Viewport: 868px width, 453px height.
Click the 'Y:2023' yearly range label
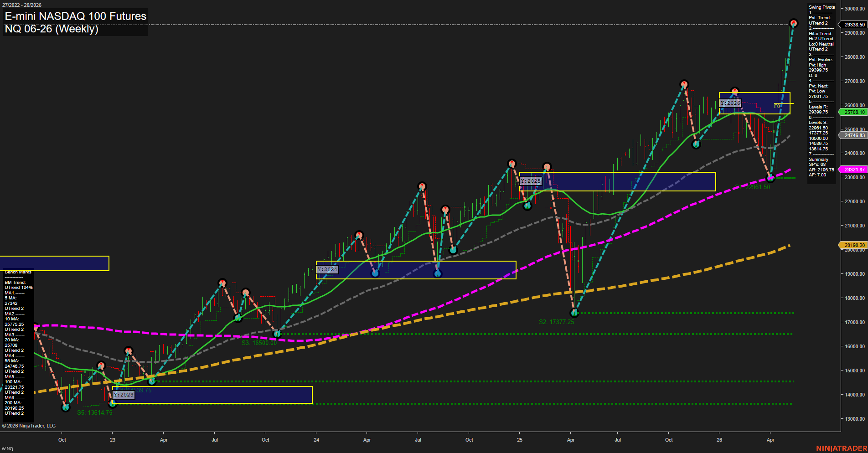[124, 395]
